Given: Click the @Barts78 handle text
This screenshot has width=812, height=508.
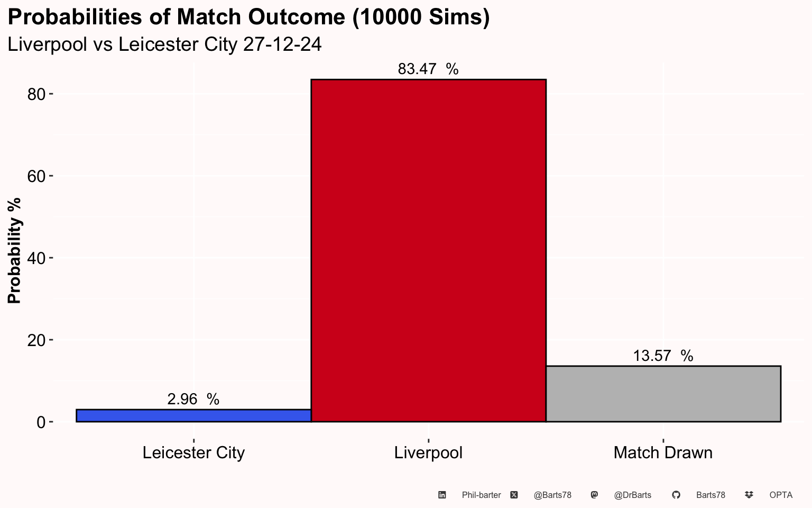Looking at the screenshot, I should [x=552, y=495].
